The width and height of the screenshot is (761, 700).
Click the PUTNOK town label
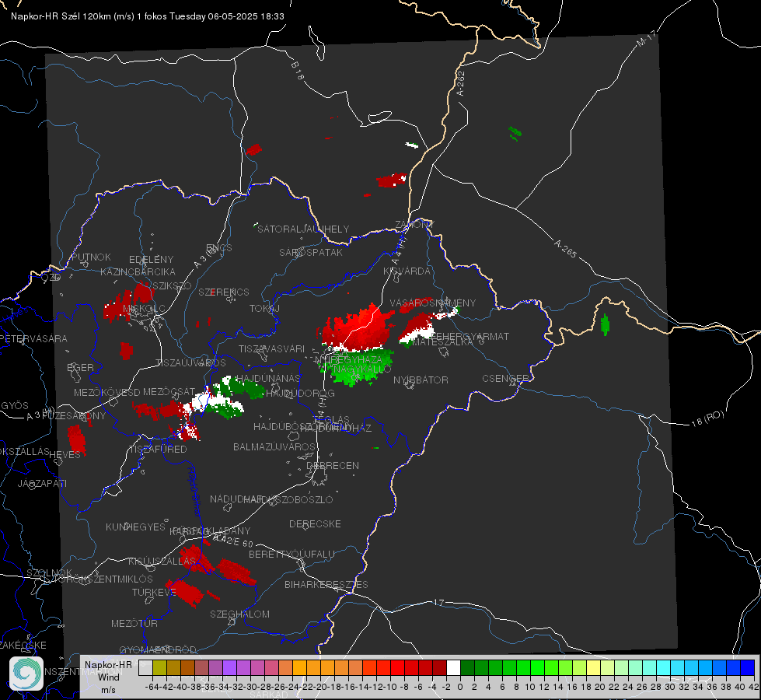click(x=91, y=257)
